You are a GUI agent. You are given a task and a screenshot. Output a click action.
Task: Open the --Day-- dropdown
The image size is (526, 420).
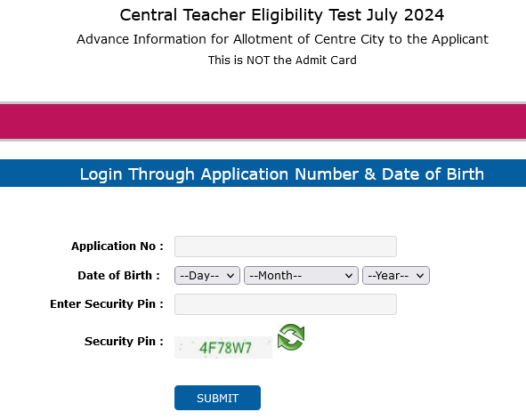point(207,276)
